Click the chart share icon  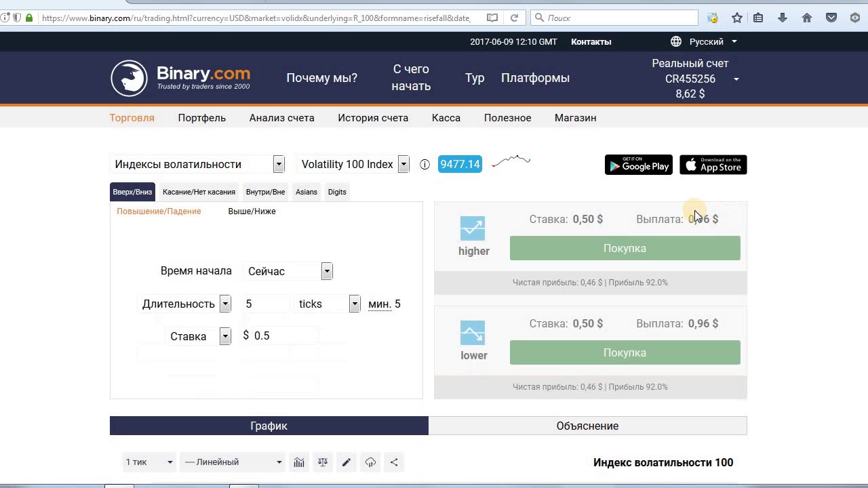coord(394,462)
